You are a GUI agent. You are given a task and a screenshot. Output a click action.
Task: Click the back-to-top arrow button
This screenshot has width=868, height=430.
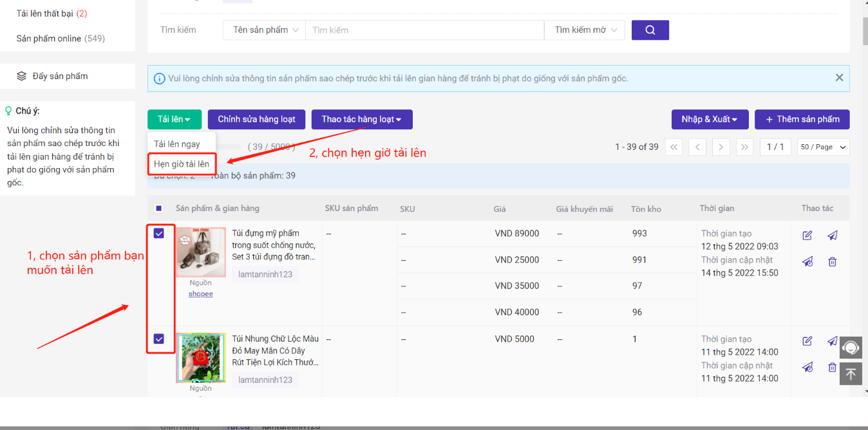(x=851, y=374)
